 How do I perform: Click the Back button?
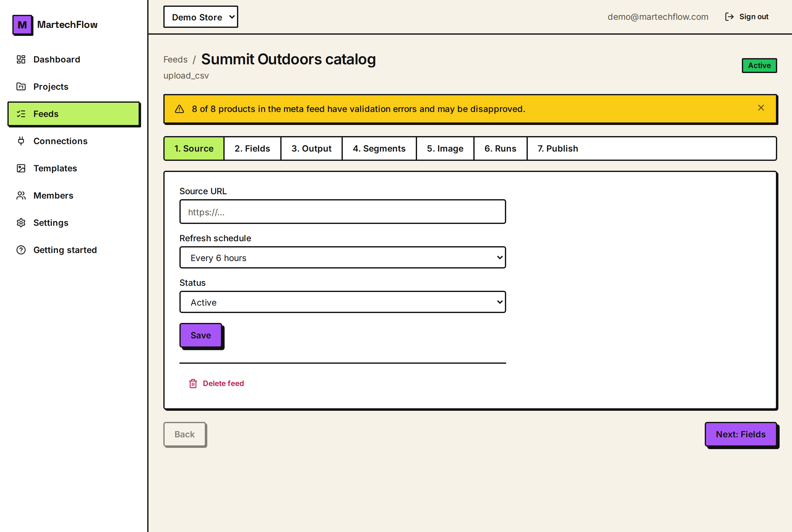(x=185, y=434)
